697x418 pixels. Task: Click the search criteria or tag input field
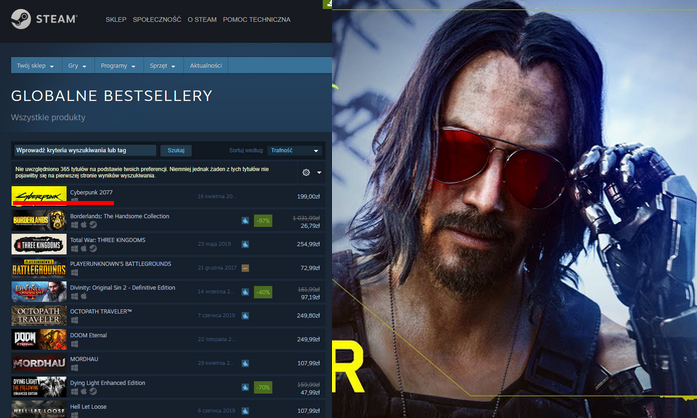85,150
